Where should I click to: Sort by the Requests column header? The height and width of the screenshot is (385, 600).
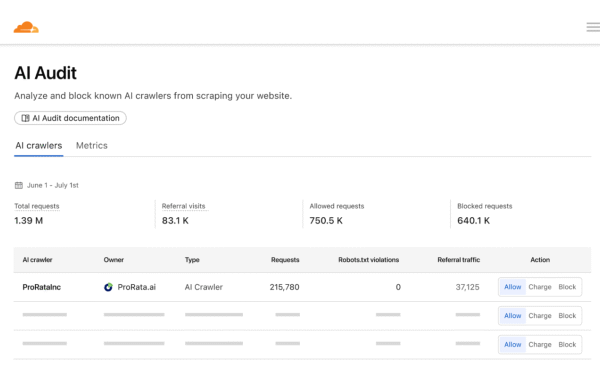(285, 260)
